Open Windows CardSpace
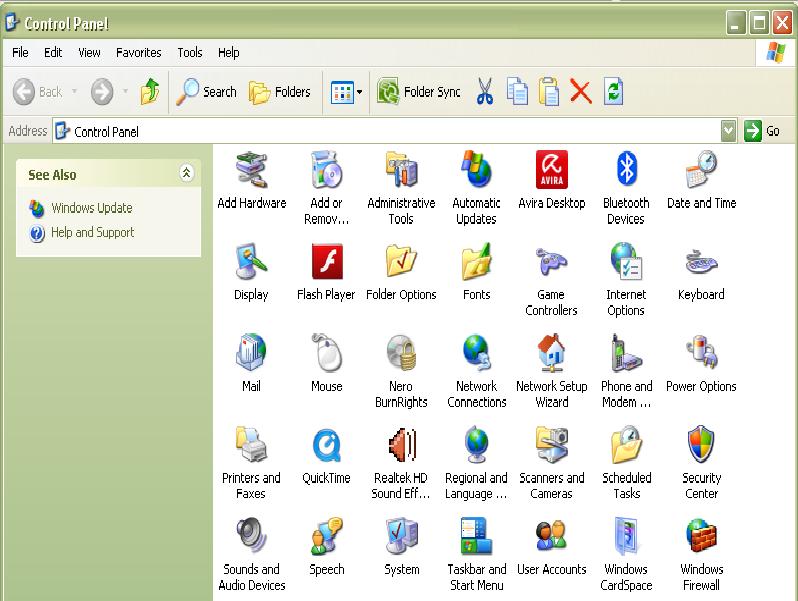 (626, 554)
